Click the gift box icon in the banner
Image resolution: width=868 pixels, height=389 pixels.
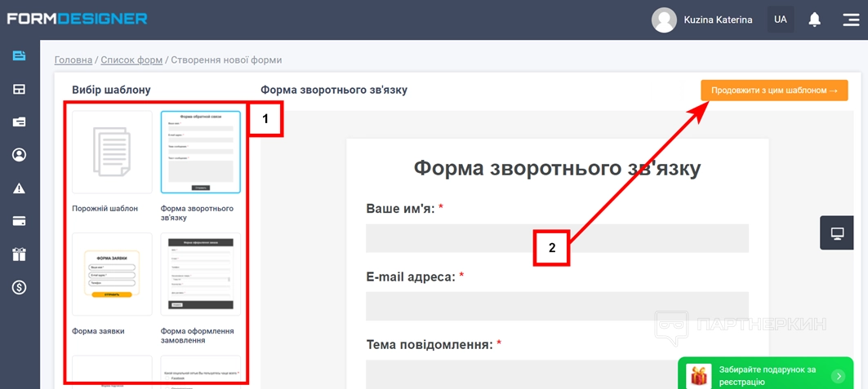pyautogui.click(x=698, y=376)
